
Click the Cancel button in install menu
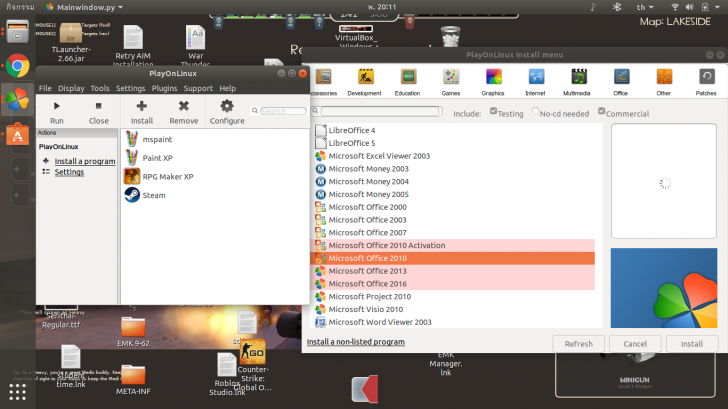click(x=635, y=344)
